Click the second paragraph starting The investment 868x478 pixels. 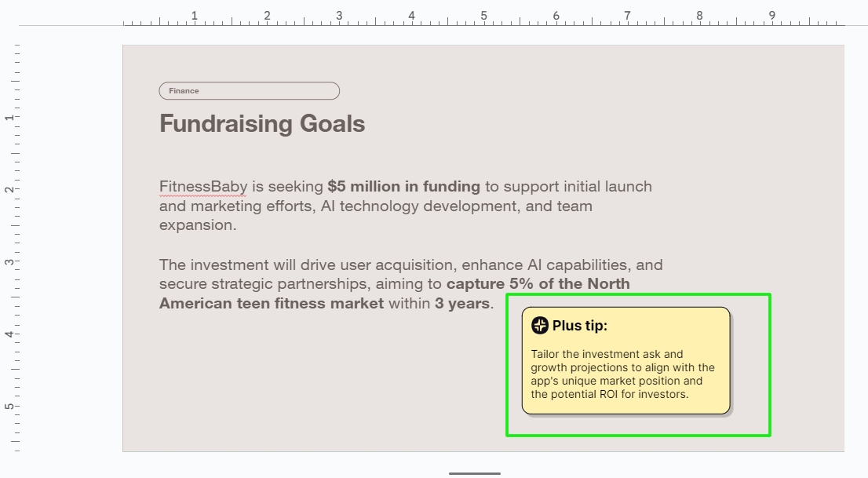pos(410,283)
